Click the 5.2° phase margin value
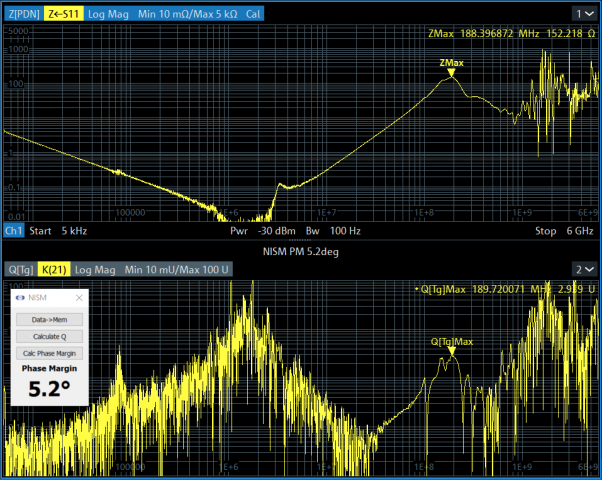This screenshot has width=602, height=480. pos(50,389)
